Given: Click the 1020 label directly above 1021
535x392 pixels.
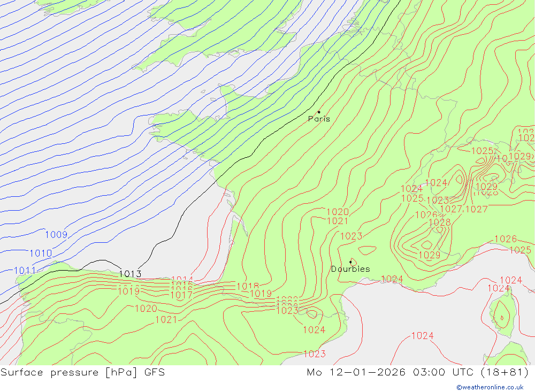Looking at the screenshot, I should (x=338, y=212).
